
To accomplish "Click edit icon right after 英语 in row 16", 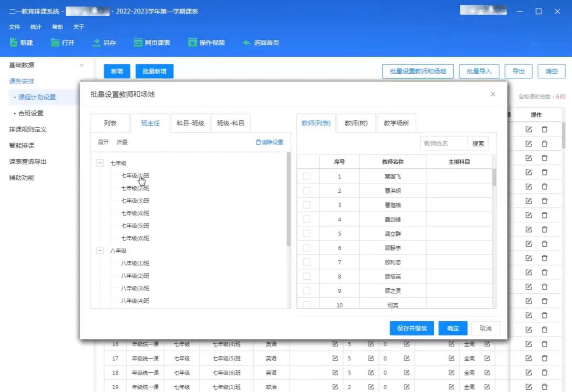I will click(x=335, y=344).
